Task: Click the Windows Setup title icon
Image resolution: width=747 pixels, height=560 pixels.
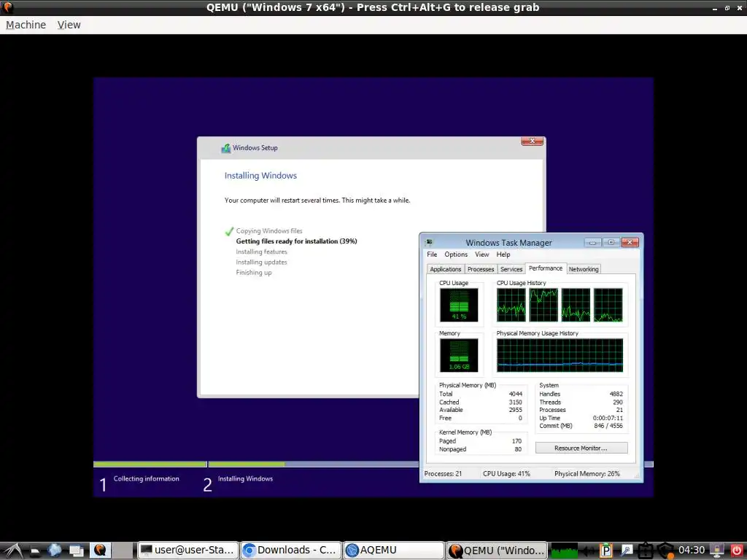Action: [226, 148]
